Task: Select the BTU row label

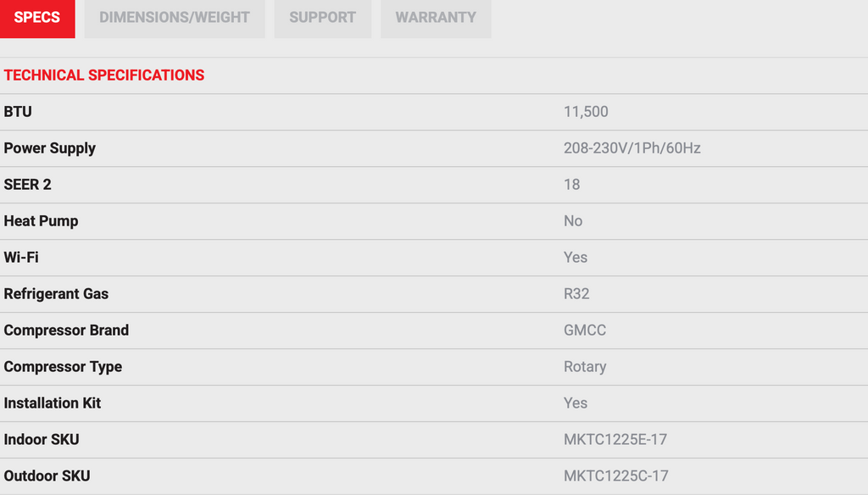Action: pyautogui.click(x=19, y=111)
